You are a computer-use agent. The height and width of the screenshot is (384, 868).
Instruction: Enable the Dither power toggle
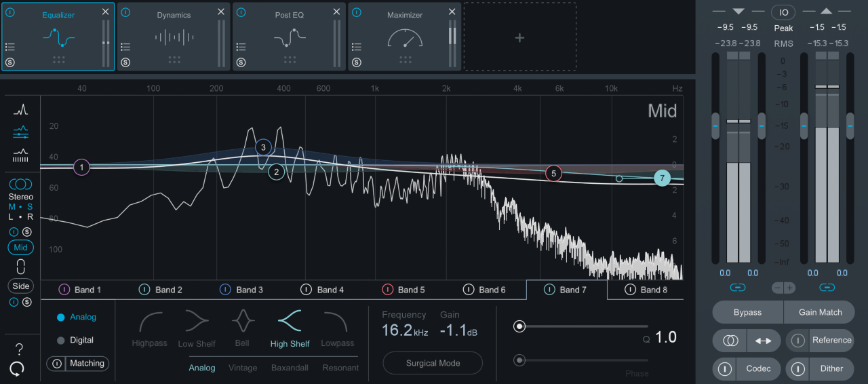tap(798, 369)
